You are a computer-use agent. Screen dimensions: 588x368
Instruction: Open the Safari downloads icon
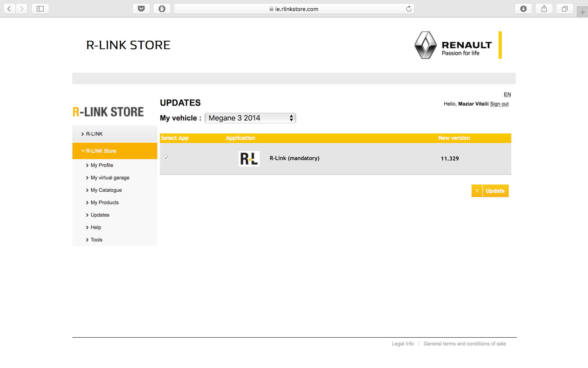523,9
